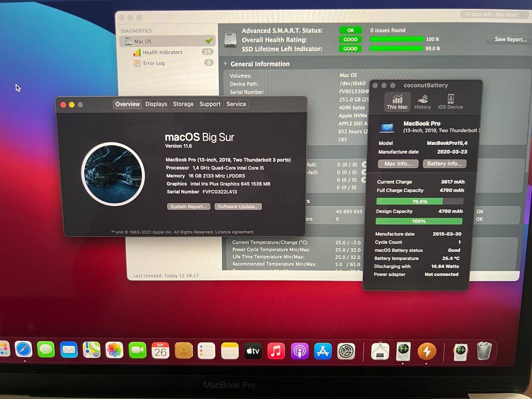Switch to Storage tab
The height and width of the screenshot is (399, 532).
coord(183,104)
